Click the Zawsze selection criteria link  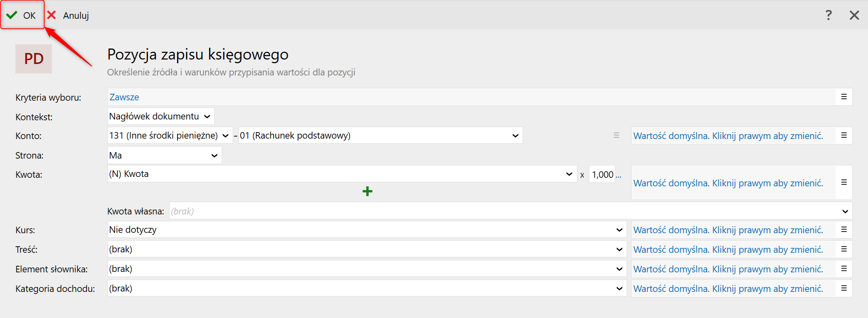point(124,97)
